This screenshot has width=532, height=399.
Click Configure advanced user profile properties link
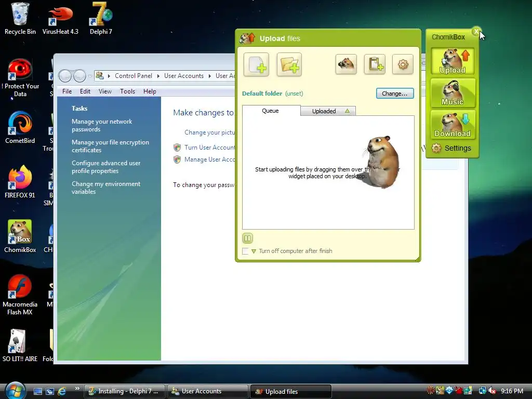click(x=106, y=167)
